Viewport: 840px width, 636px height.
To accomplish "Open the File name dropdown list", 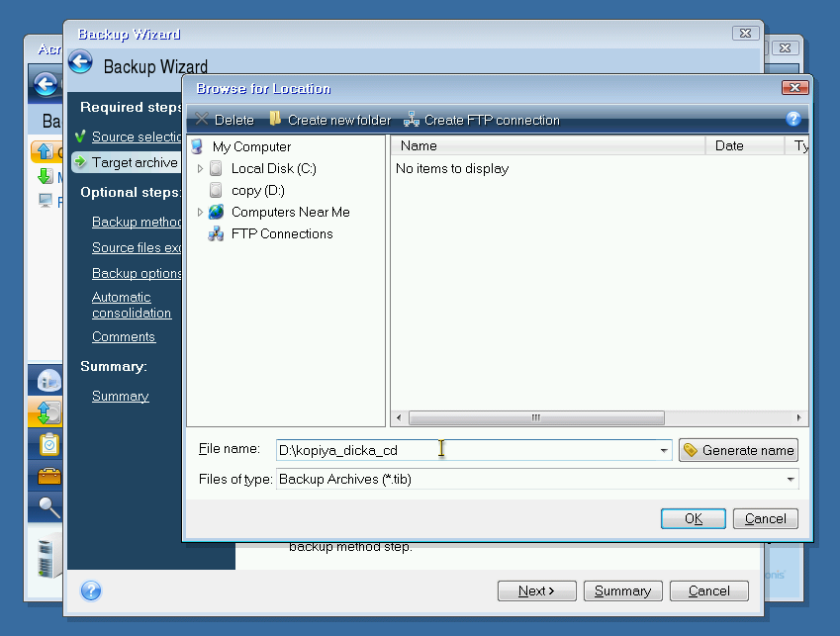I will (x=663, y=451).
